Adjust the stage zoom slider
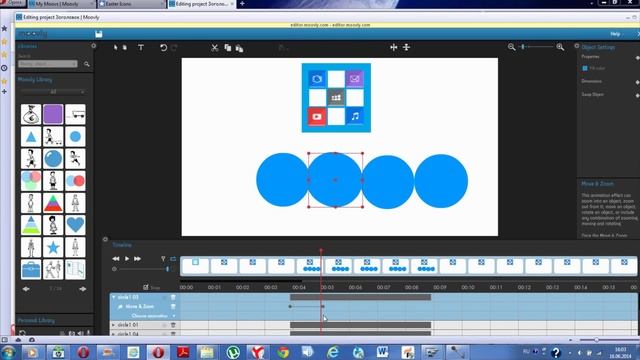 [523, 47]
